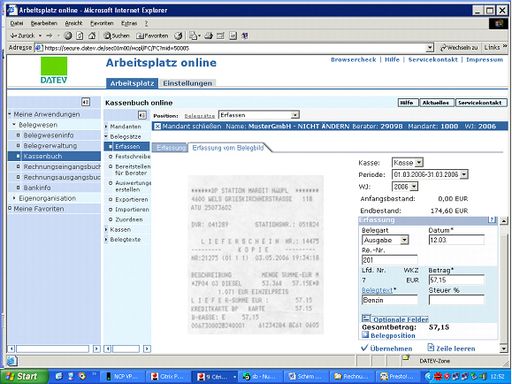512x384 pixels.
Task: Click the browser Forward arrow
Action: tap(49, 36)
